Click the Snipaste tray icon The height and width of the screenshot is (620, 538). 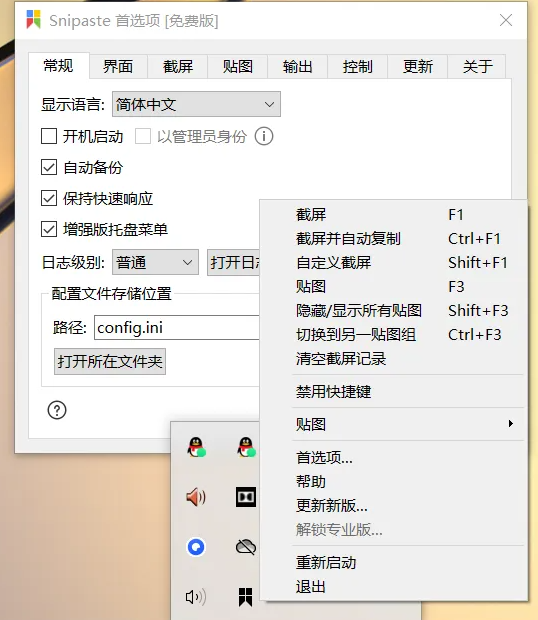coord(245,596)
